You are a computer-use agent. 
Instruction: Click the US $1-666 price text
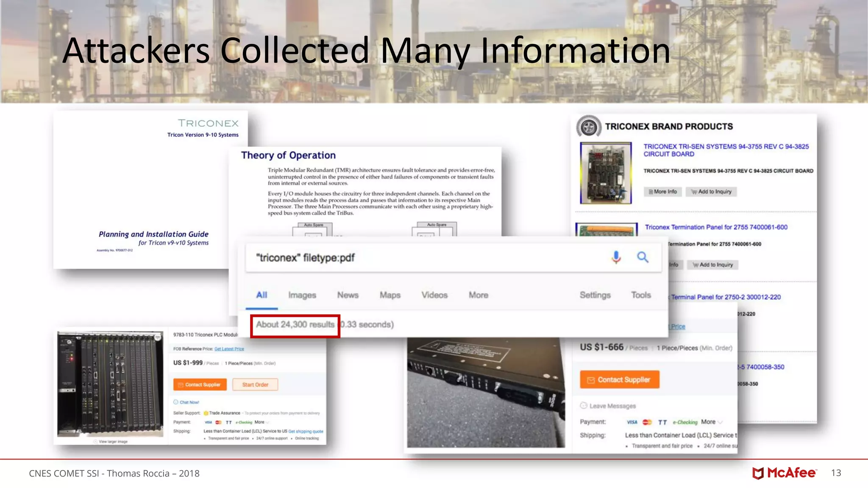click(x=601, y=347)
